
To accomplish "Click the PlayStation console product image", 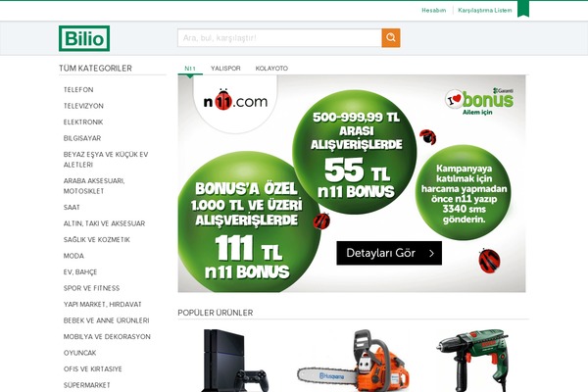I will tap(235, 361).
